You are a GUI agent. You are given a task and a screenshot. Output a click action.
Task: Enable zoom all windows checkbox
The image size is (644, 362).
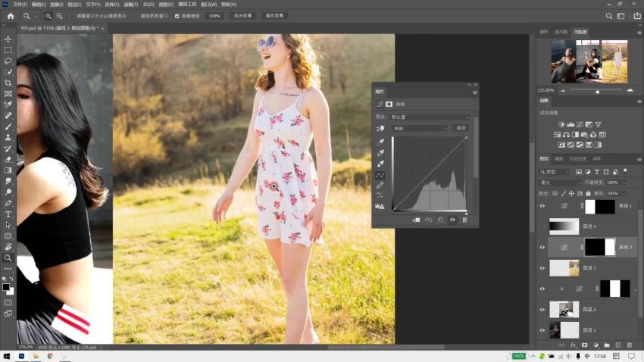(x=136, y=16)
